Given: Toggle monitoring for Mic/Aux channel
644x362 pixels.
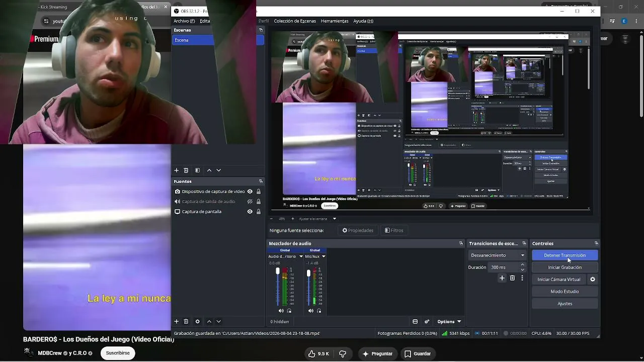Looking at the screenshot, I should point(319,311).
